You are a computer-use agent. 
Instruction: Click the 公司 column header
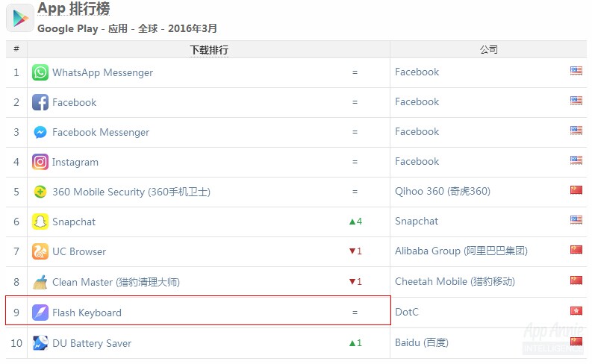pos(488,50)
